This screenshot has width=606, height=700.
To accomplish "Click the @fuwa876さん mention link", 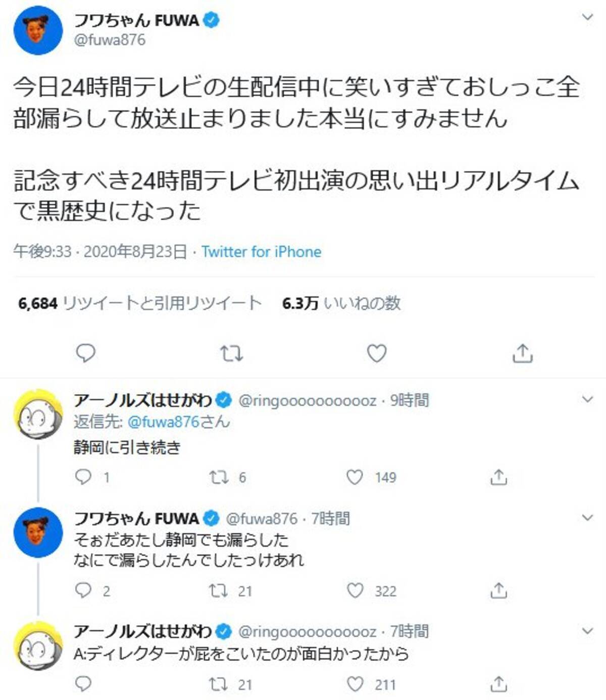I will 178,422.
